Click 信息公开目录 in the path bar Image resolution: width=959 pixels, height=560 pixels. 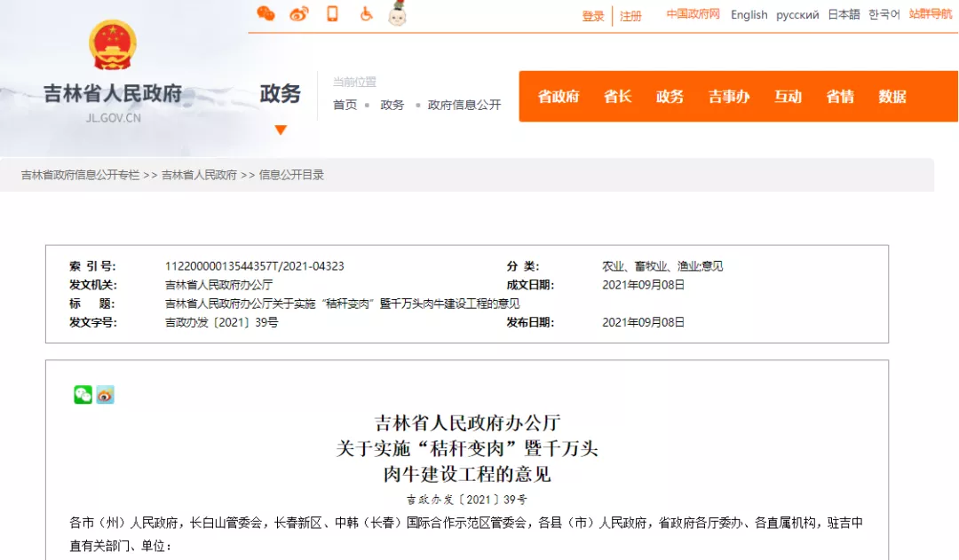pos(291,175)
